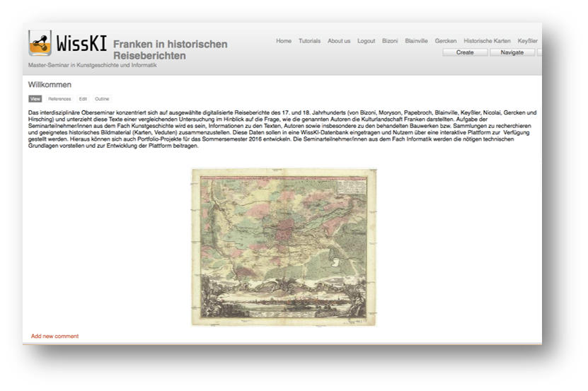
Task: Click the Add new comment link
Action: 54,337
